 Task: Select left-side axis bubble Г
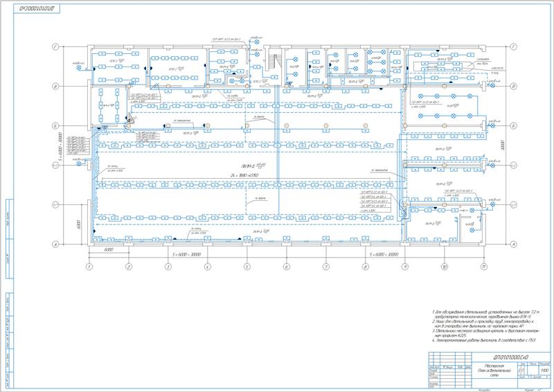click(x=55, y=46)
